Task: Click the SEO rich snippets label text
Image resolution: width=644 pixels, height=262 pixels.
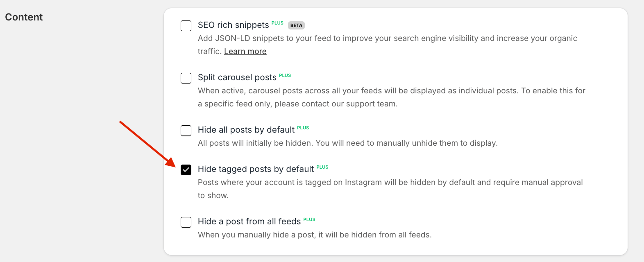Action: [x=233, y=25]
